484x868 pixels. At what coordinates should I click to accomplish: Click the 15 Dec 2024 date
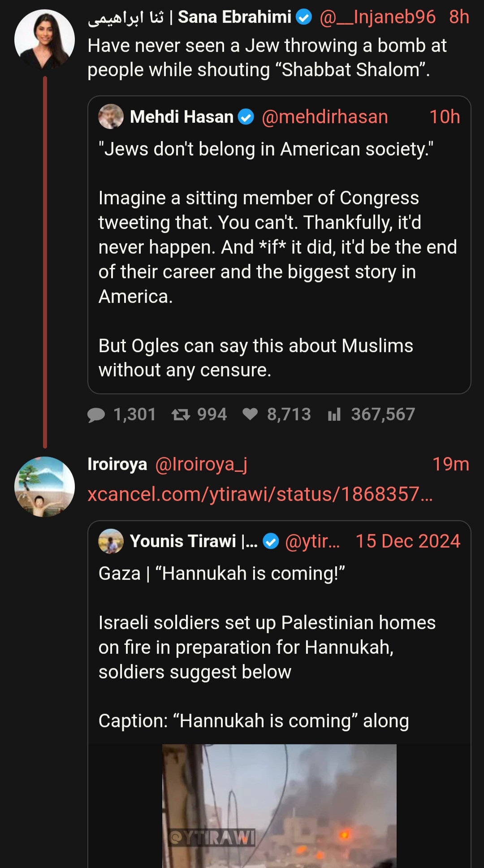point(408,541)
